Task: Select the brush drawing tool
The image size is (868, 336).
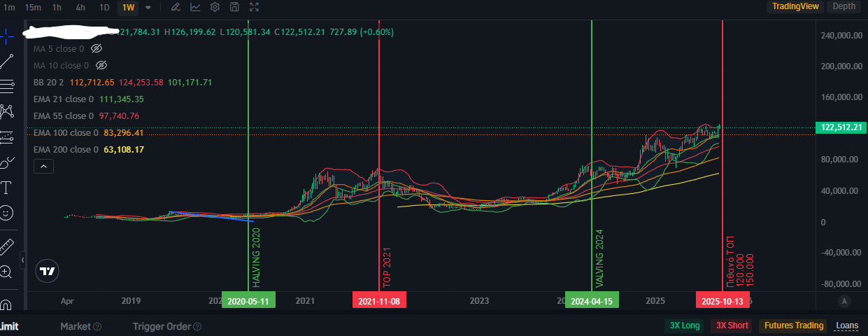Action: point(6,162)
